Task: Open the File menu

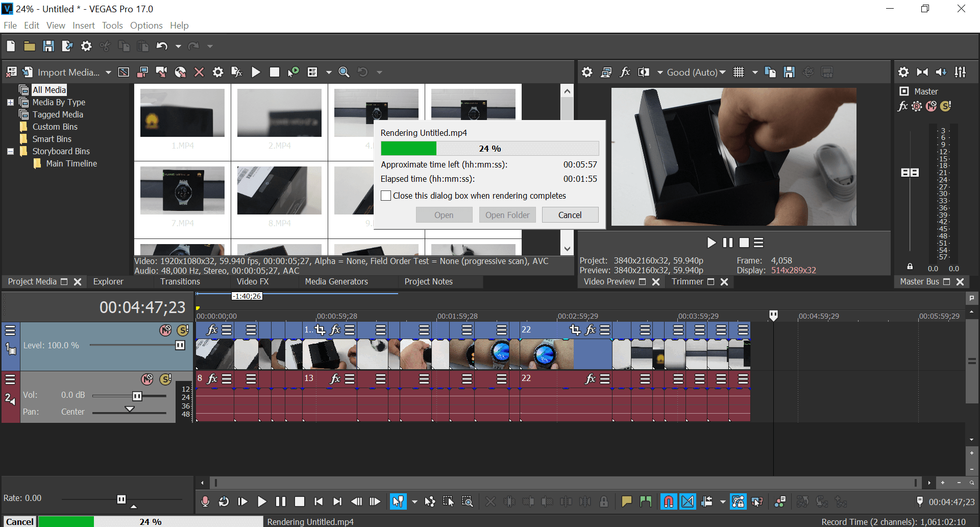Action: point(10,25)
